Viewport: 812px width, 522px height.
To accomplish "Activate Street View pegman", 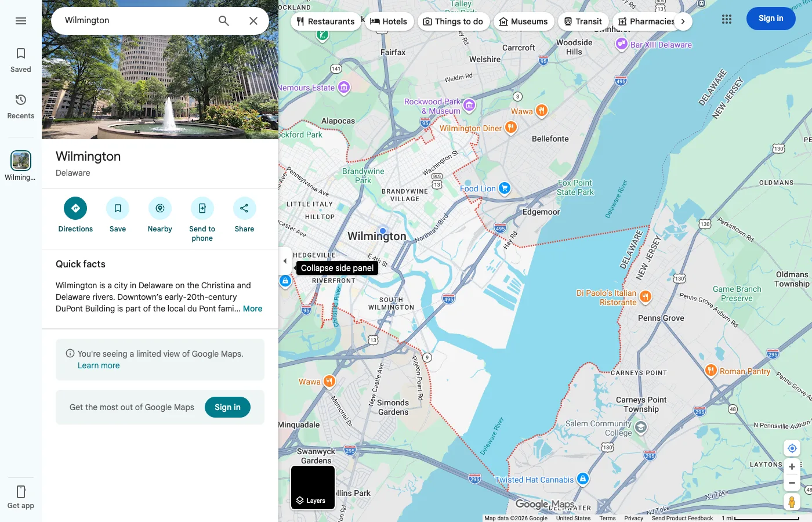I will [x=792, y=502].
